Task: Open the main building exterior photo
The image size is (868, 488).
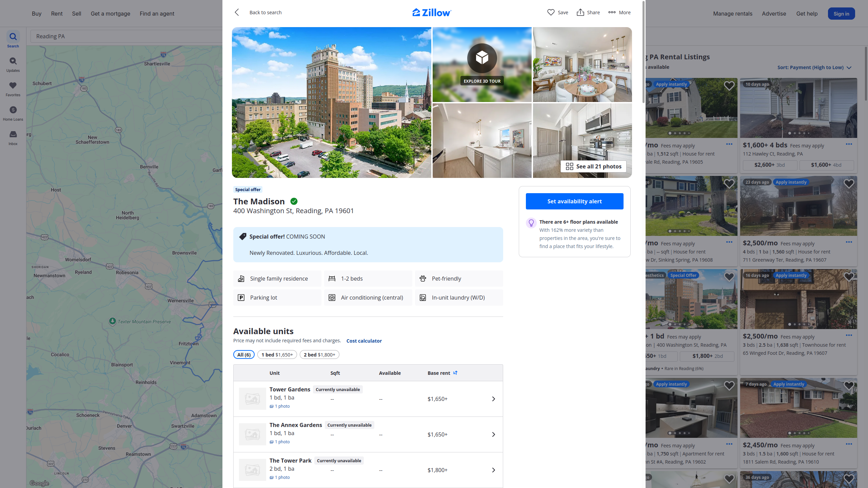Action: 332,102
